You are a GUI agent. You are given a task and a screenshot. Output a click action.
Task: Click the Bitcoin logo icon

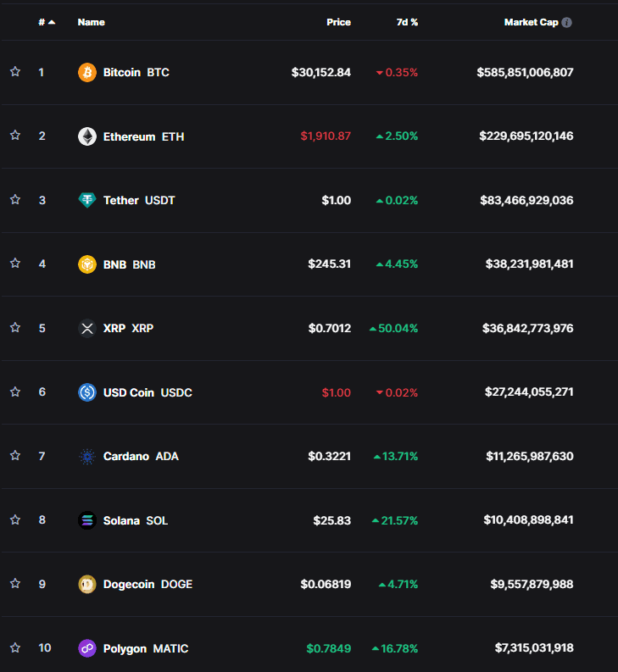(x=87, y=72)
